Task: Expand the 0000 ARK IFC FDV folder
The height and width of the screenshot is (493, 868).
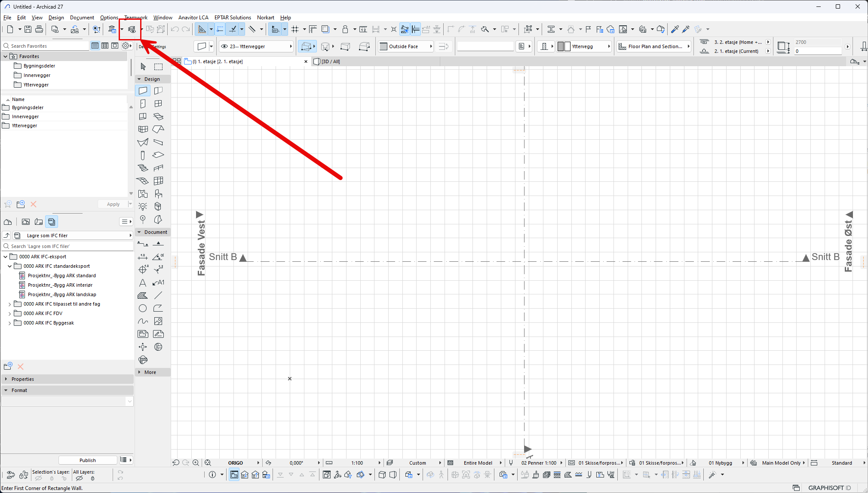Action: click(9, 314)
